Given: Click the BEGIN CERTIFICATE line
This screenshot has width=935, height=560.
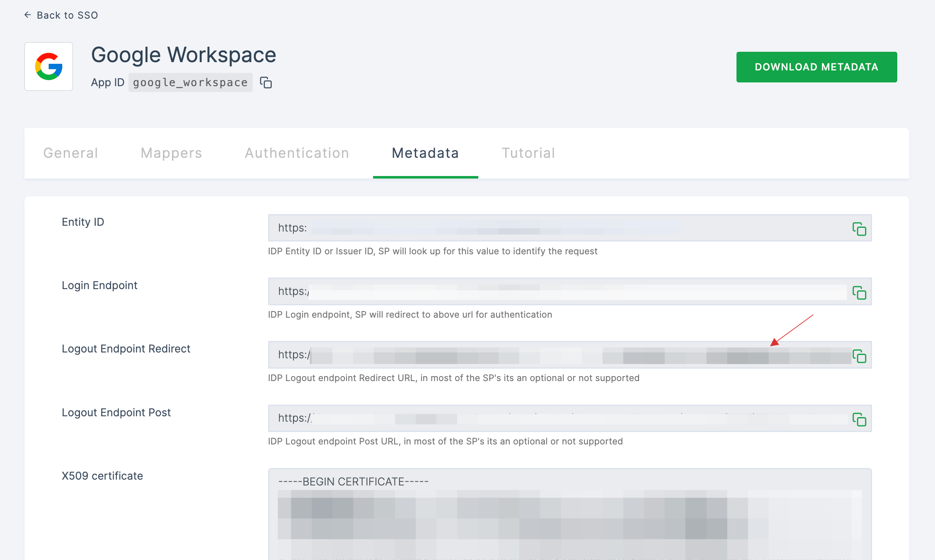Looking at the screenshot, I should 353,482.
